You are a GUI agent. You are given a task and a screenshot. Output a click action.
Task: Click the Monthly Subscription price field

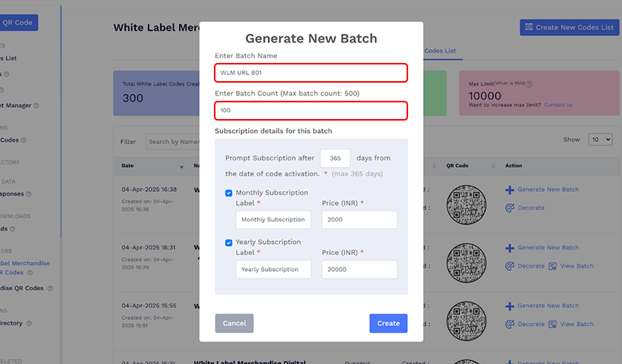pyautogui.click(x=360, y=220)
